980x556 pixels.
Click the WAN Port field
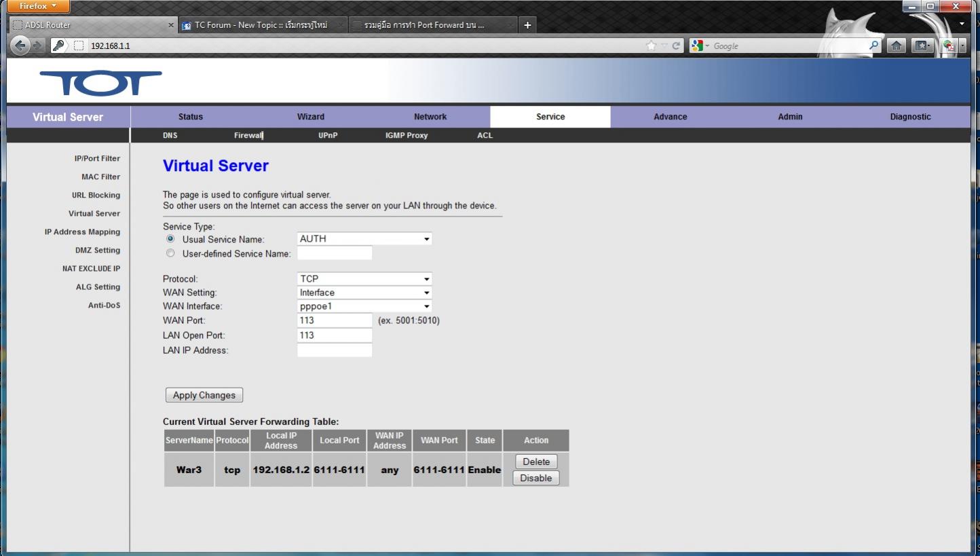(335, 320)
